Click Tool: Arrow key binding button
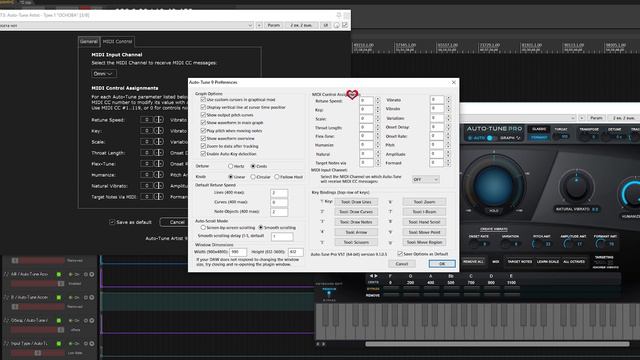Viewport: 640px width, 360px height. point(356,232)
